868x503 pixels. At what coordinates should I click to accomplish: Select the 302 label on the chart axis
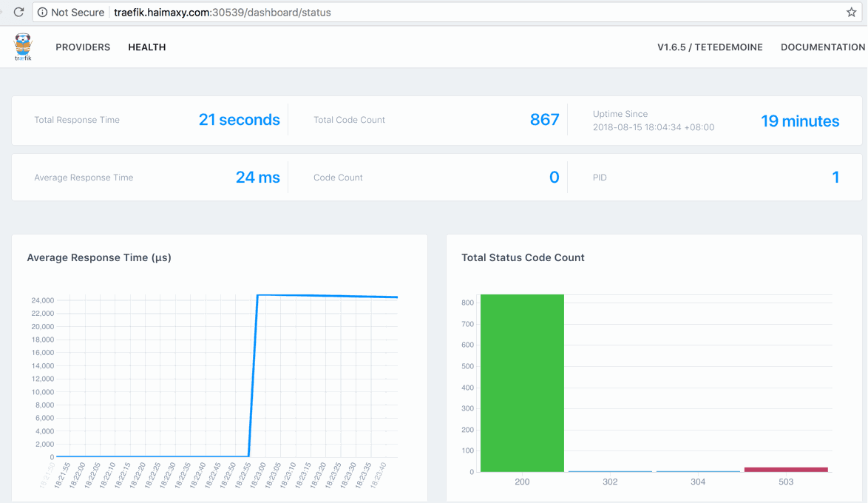[610, 482]
